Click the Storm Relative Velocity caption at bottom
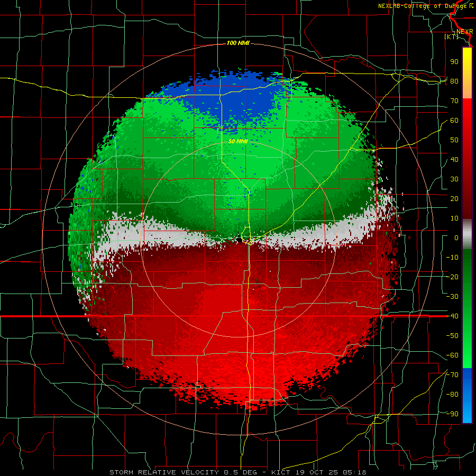 (x=237, y=472)
